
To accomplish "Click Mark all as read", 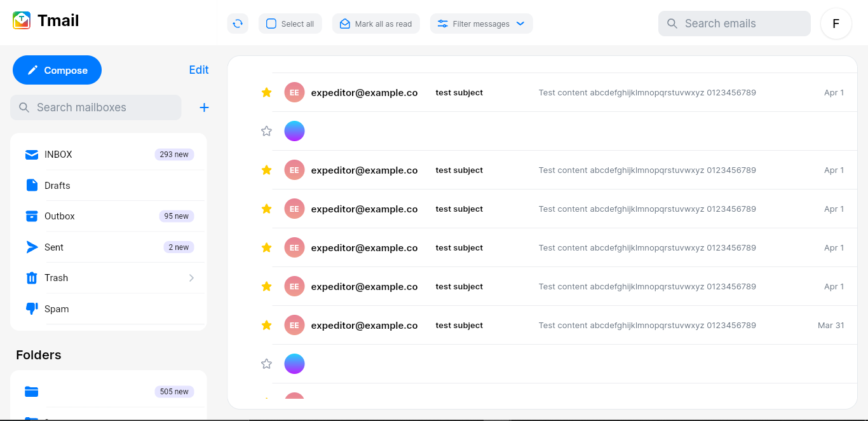I will pyautogui.click(x=376, y=23).
